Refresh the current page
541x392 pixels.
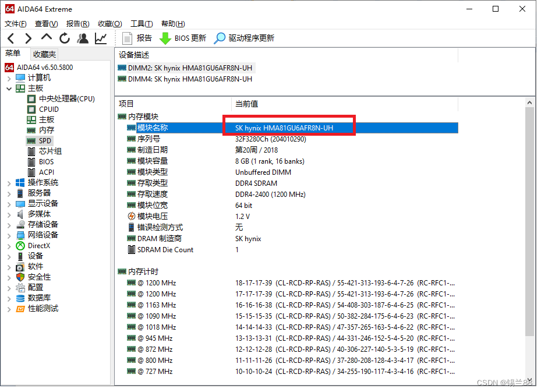[x=65, y=38]
